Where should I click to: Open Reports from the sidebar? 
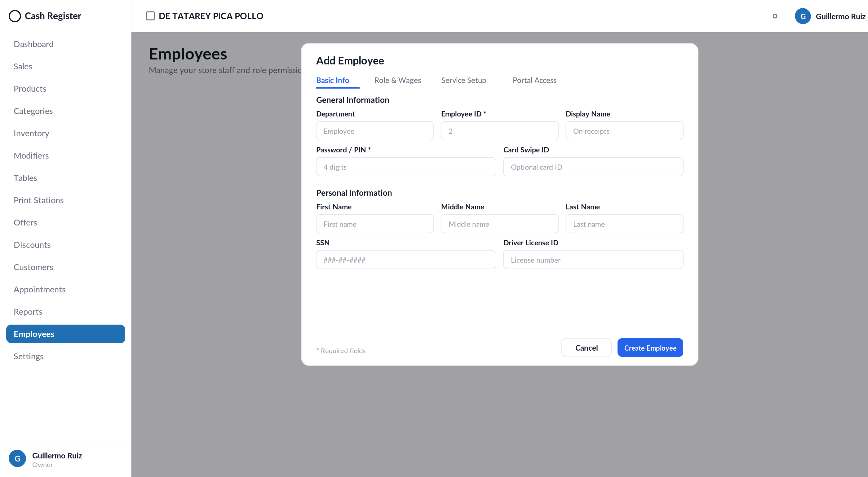66,312
